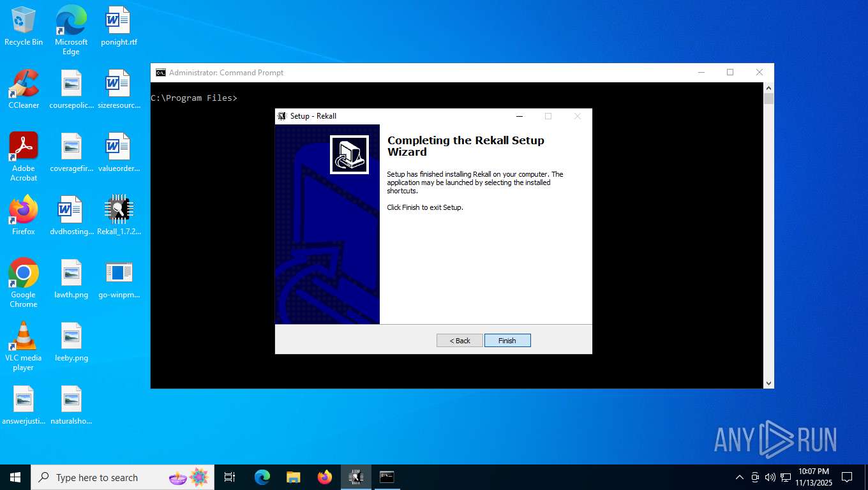868x490 pixels.
Task: Click the installer computer icon in wizard
Action: (349, 154)
